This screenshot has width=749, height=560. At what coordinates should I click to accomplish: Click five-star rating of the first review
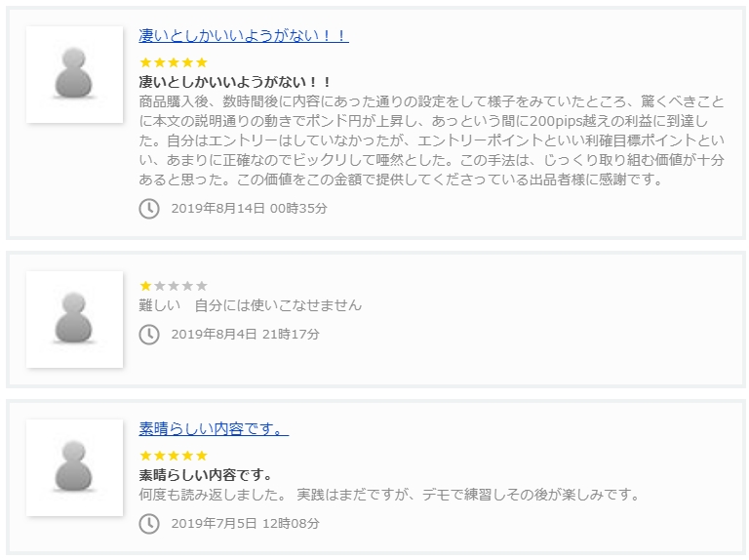pyautogui.click(x=174, y=62)
